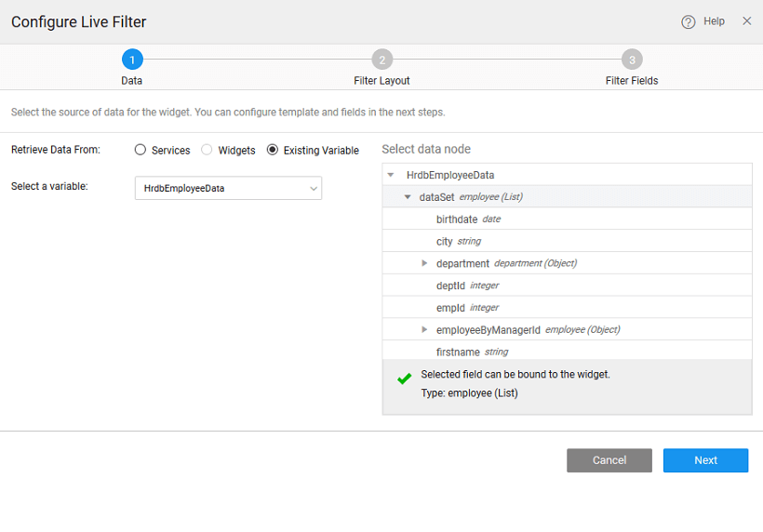Close the Configure Live Filter dialog
This screenshot has height=532, width=763.
click(x=746, y=21)
